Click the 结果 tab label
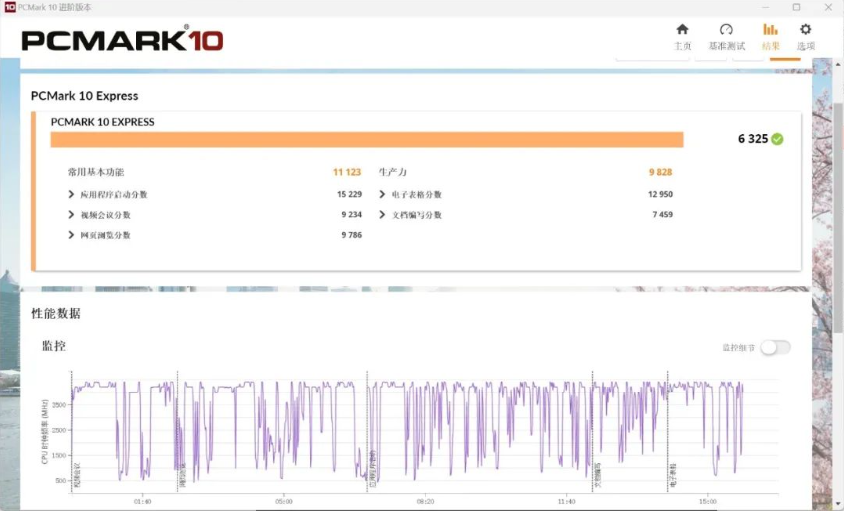The height and width of the screenshot is (512, 844). pos(770,46)
